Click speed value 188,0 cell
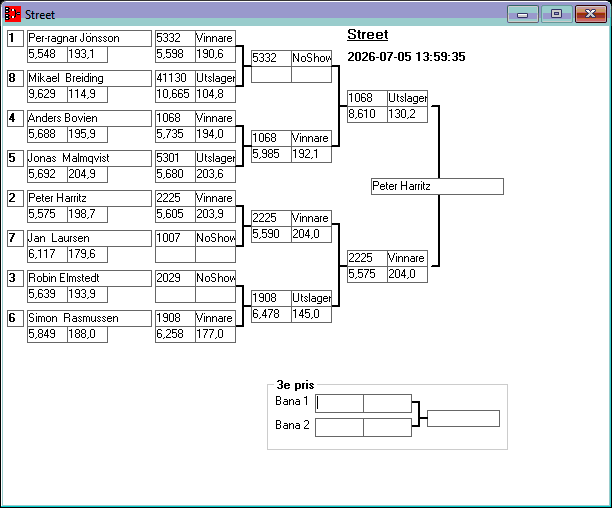This screenshot has width=612, height=508. pyautogui.click(x=87, y=334)
